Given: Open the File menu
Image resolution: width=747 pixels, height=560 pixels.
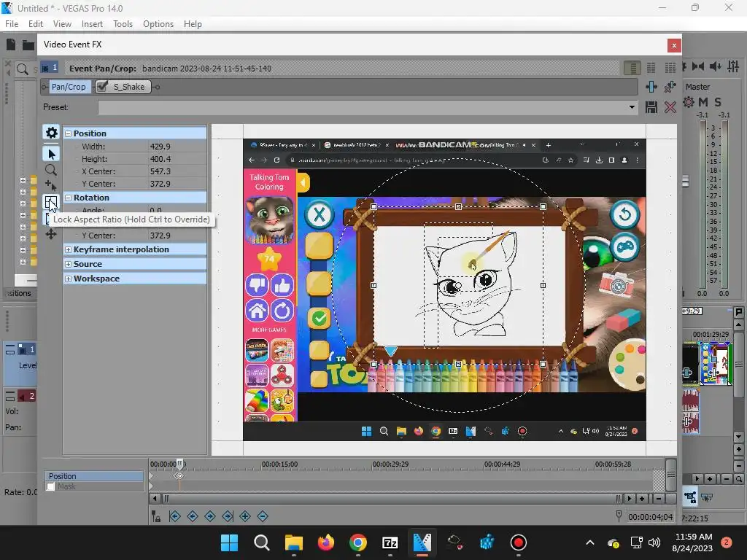Looking at the screenshot, I should [x=12, y=24].
